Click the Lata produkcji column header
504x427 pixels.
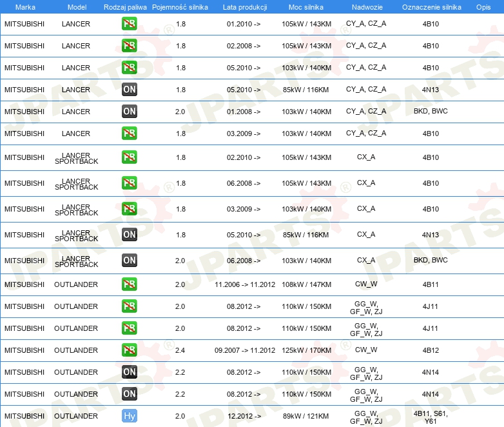[244, 6]
